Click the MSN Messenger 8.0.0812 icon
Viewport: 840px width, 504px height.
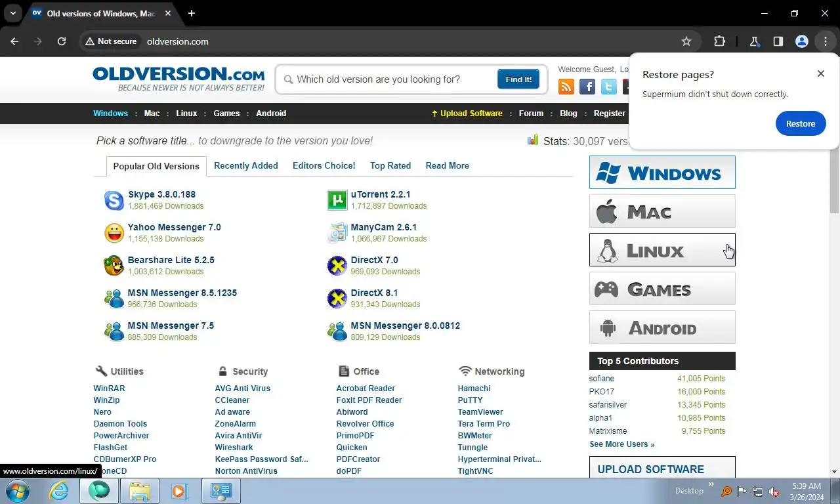[337, 331]
